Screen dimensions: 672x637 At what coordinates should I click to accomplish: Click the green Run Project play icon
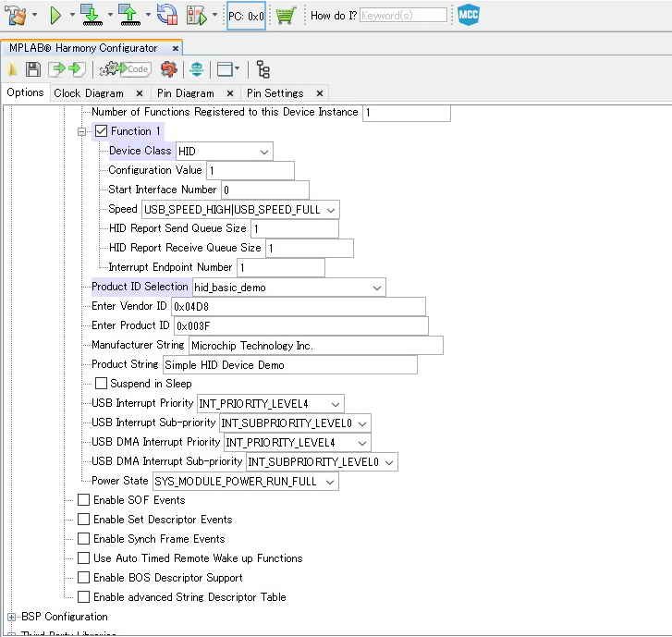[x=55, y=16]
